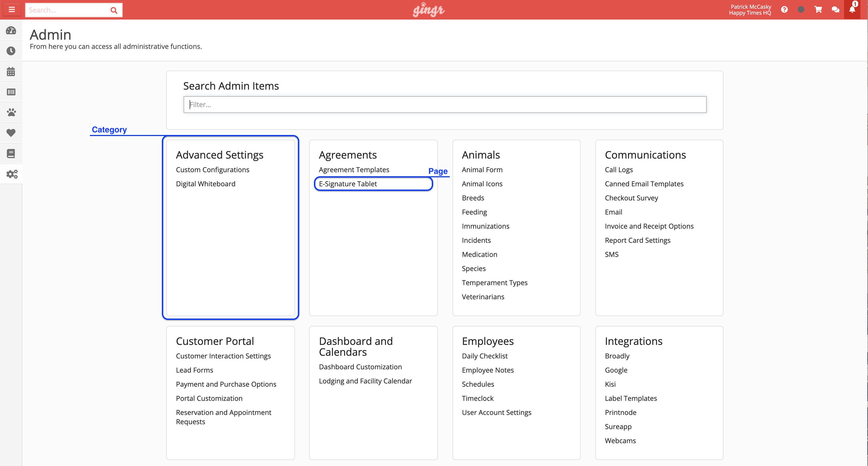Open the hamburger menu in top bar
This screenshot has width=868, height=466.
[12, 10]
